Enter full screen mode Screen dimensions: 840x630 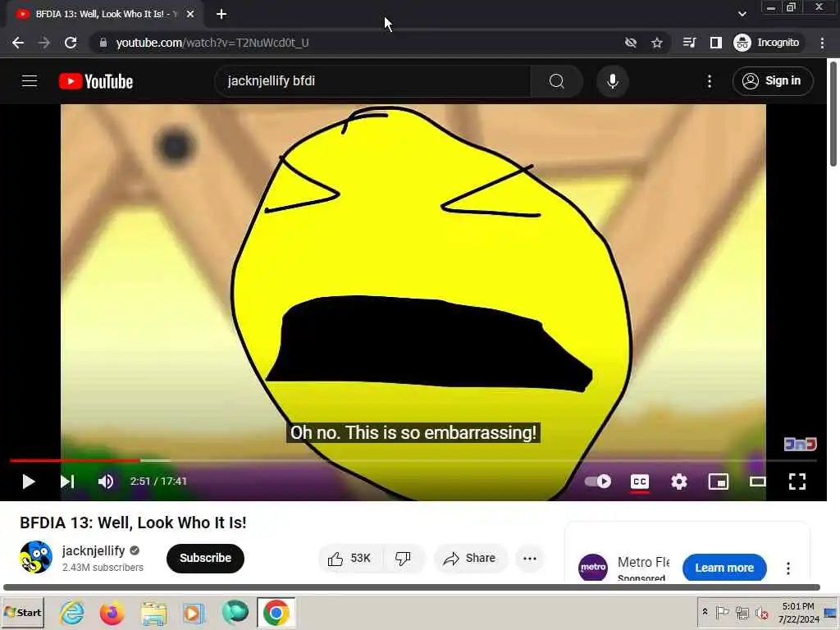coord(797,482)
